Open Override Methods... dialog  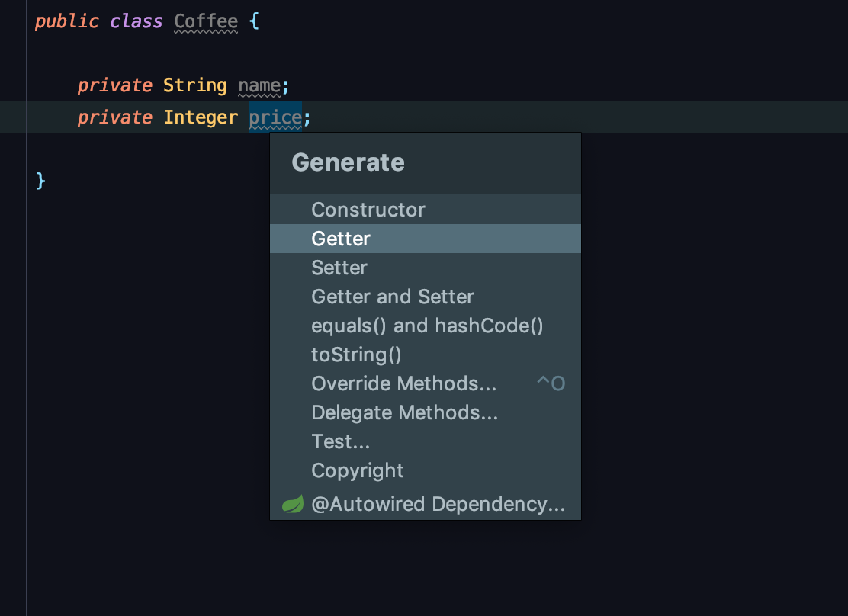pos(404,383)
